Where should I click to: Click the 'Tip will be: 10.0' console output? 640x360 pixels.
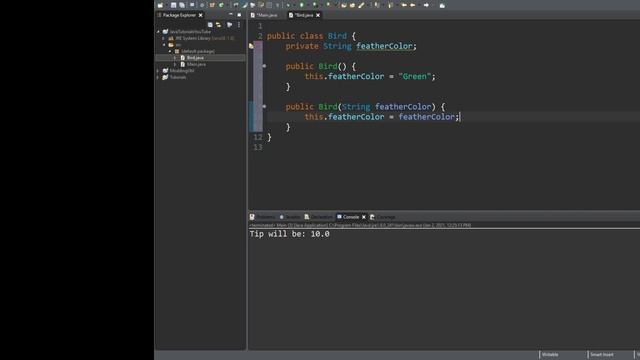click(x=289, y=234)
